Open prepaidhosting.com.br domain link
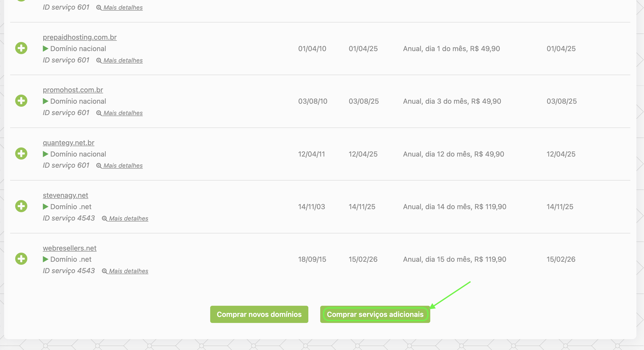 click(80, 37)
